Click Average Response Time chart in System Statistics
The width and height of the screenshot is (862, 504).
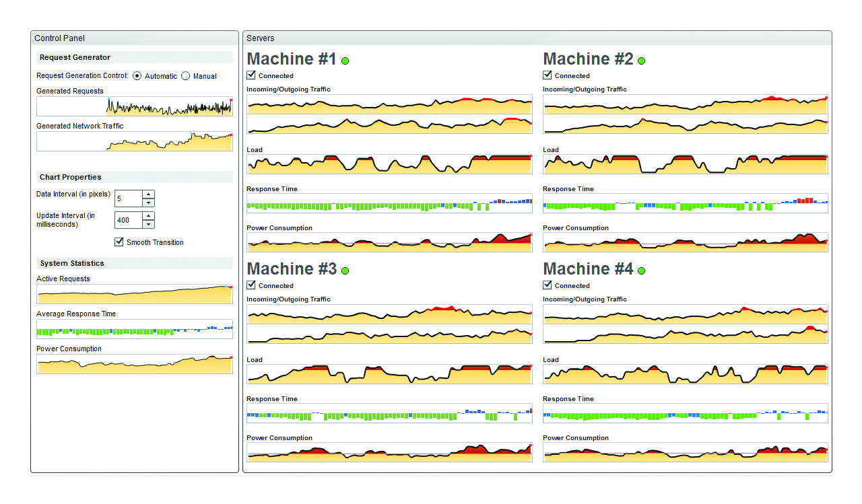tap(135, 329)
